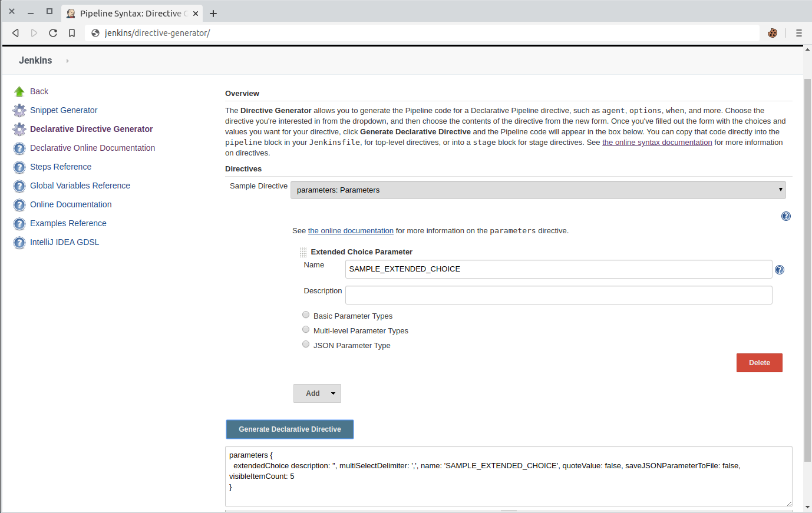Click the Steps Reference help icon
Screen dimensions: 812x513
[19, 167]
